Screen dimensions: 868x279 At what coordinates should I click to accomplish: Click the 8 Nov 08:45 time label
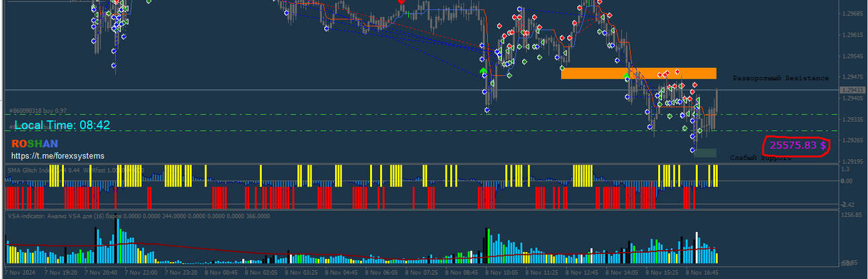[463, 274]
